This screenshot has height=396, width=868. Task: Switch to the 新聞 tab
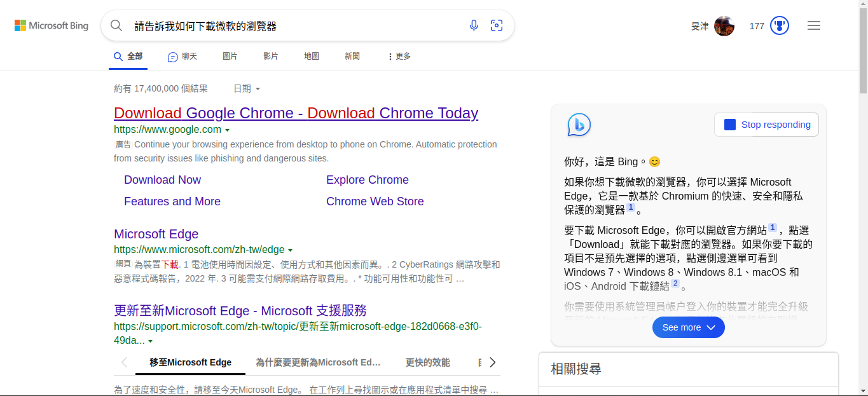(352, 57)
